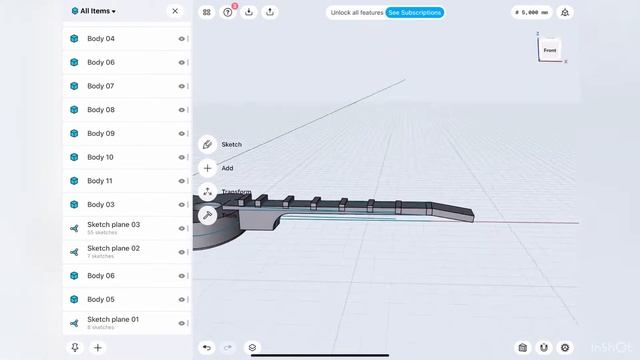
Task: Toggle Body 09 visibility eye
Action: pos(182,133)
